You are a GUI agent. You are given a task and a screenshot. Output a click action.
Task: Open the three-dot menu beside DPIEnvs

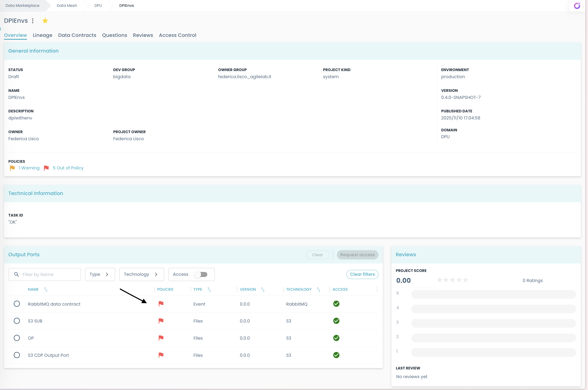tap(33, 21)
